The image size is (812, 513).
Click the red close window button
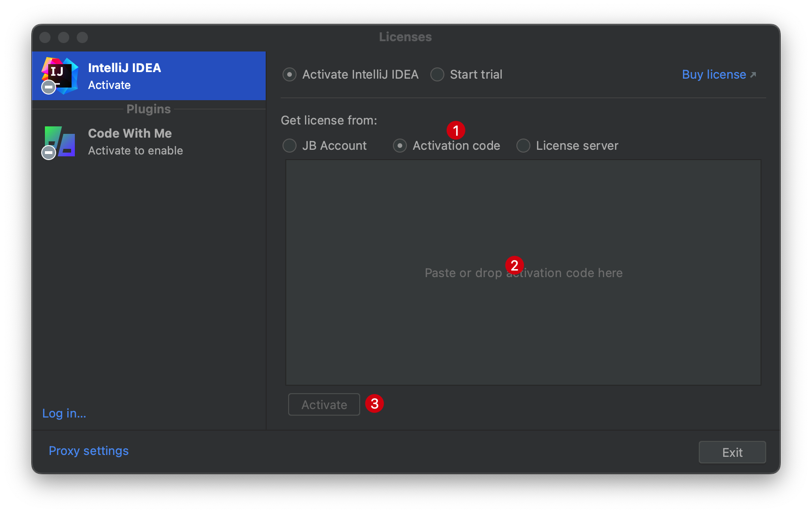(45, 37)
